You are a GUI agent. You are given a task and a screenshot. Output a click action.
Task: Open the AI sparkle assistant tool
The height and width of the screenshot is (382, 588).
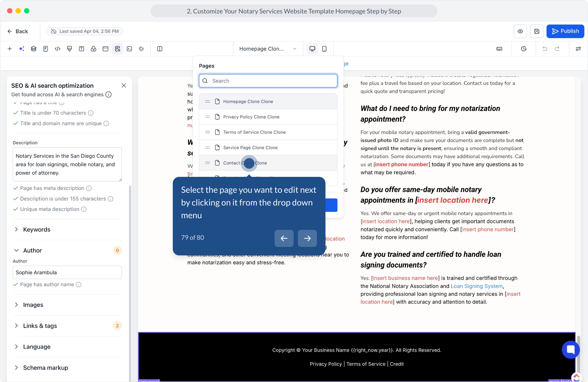(22, 49)
